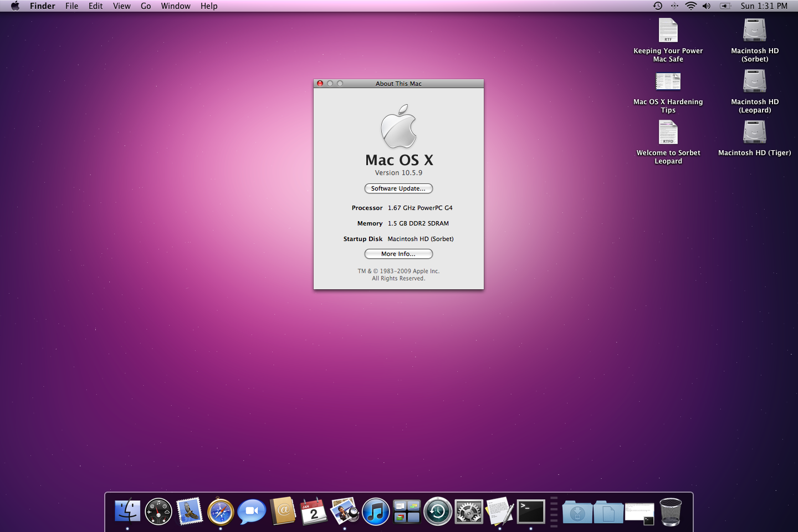Open the Help menu

pyautogui.click(x=209, y=6)
